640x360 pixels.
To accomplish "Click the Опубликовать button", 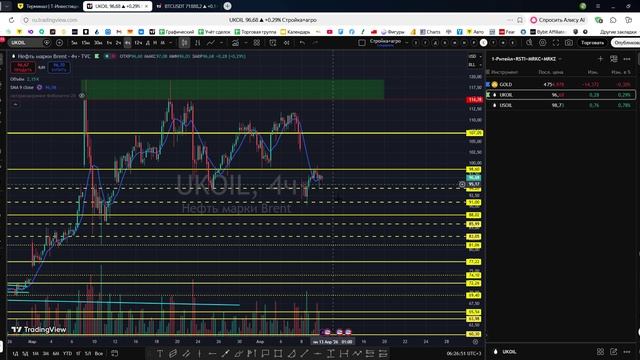I will [x=625, y=43].
